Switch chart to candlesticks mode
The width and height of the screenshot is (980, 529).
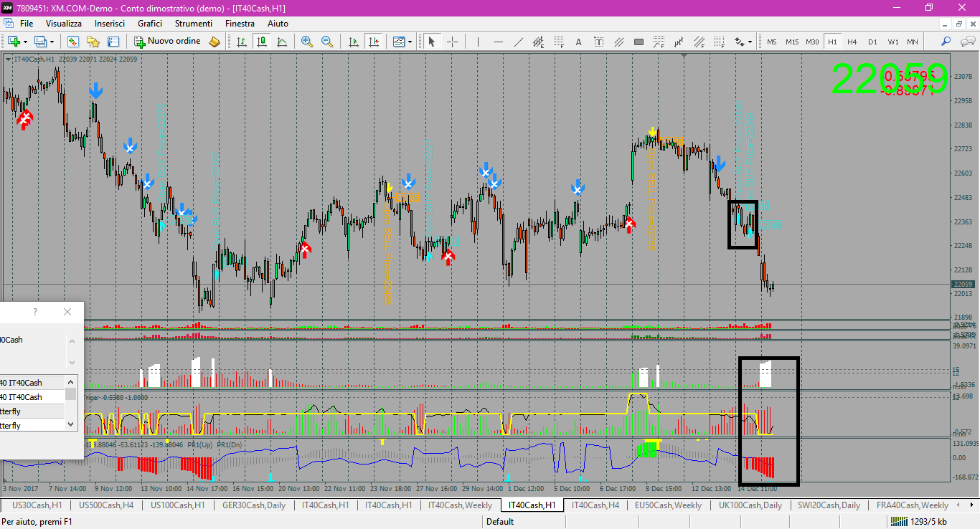pyautogui.click(x=262, y=42)
